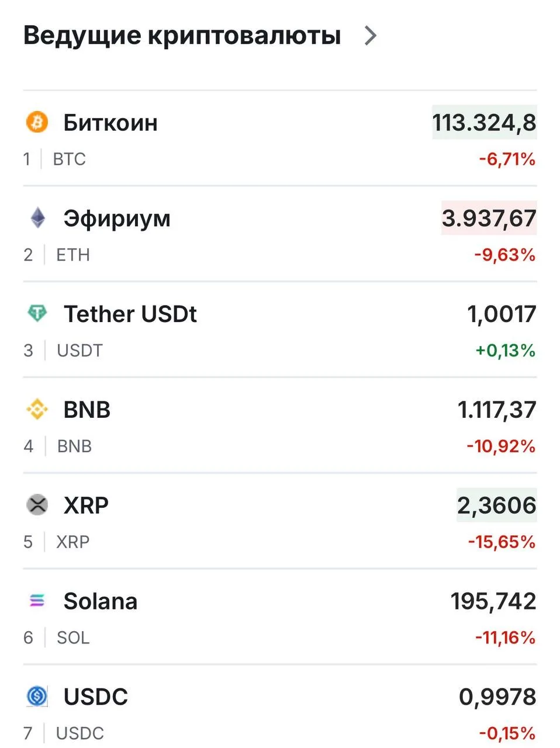Open the Эфириум name link

click(117, 219)
